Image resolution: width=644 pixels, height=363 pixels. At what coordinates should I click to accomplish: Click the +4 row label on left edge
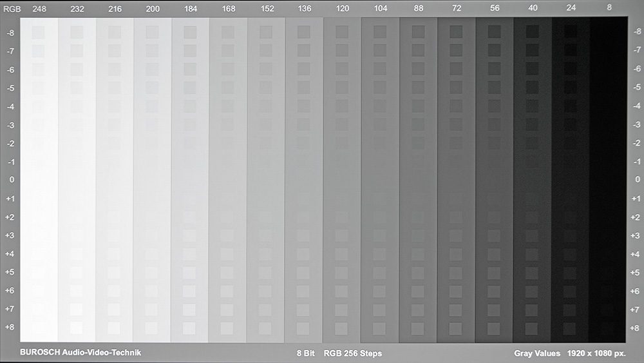pyautogui.click(x=10, y=254)
